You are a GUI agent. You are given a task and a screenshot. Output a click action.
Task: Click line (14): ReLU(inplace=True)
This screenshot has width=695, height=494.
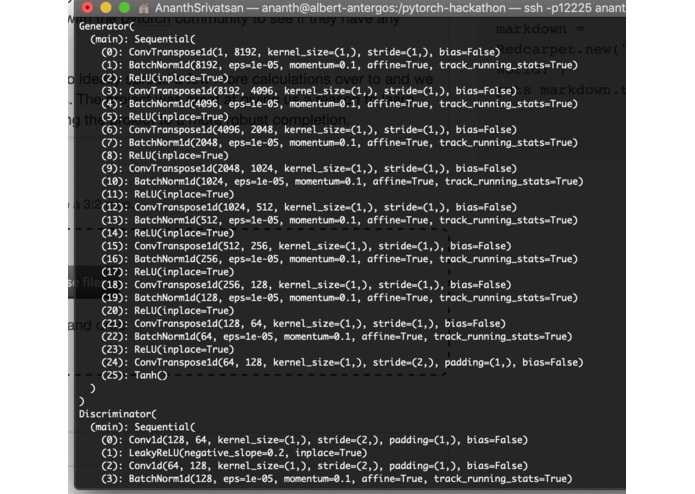coord(168,233)
